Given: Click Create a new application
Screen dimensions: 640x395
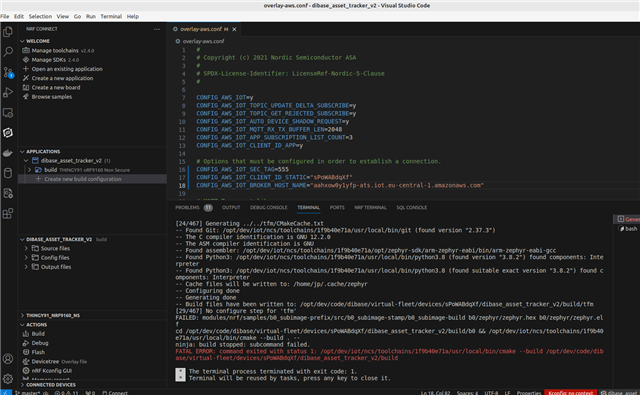Looking at the screenshot, I should point(62,78).
